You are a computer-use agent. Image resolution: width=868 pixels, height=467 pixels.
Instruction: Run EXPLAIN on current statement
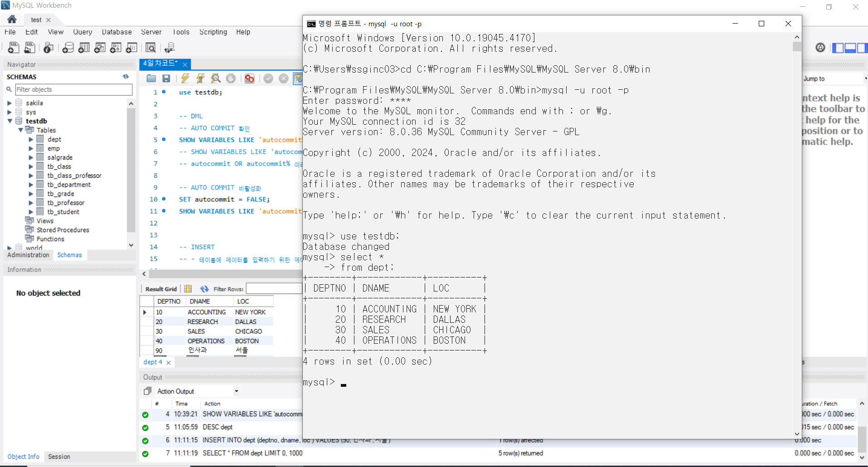(x=216, y=78)
